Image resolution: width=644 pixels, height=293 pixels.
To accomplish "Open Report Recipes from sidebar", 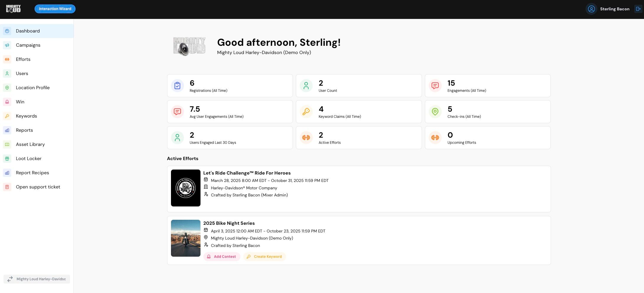I will click(37, 173).
